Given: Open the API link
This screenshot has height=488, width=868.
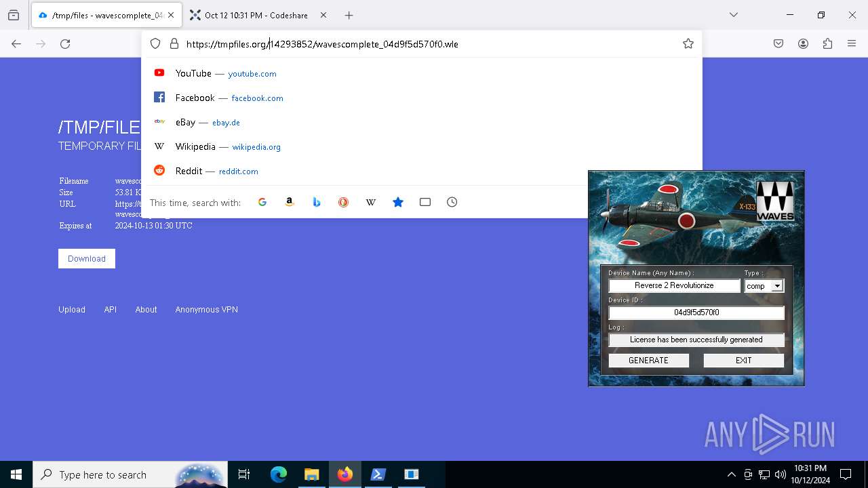Looking at the screenshot, I should point(111,309).
